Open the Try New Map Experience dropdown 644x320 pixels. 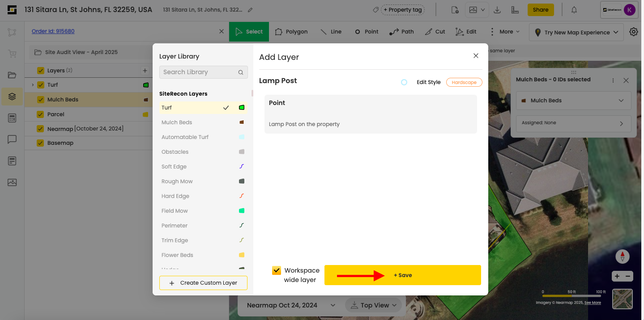[576, 32]
